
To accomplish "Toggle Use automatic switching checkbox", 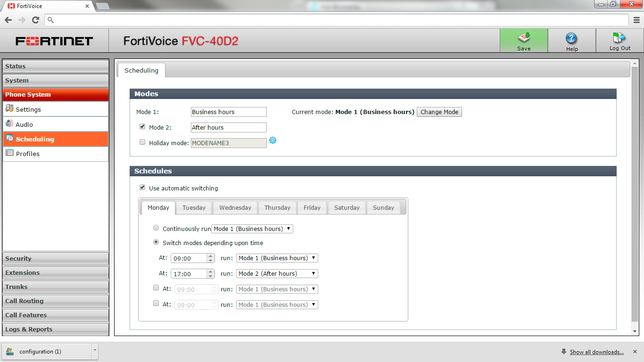I will click(x=142, y=188).
